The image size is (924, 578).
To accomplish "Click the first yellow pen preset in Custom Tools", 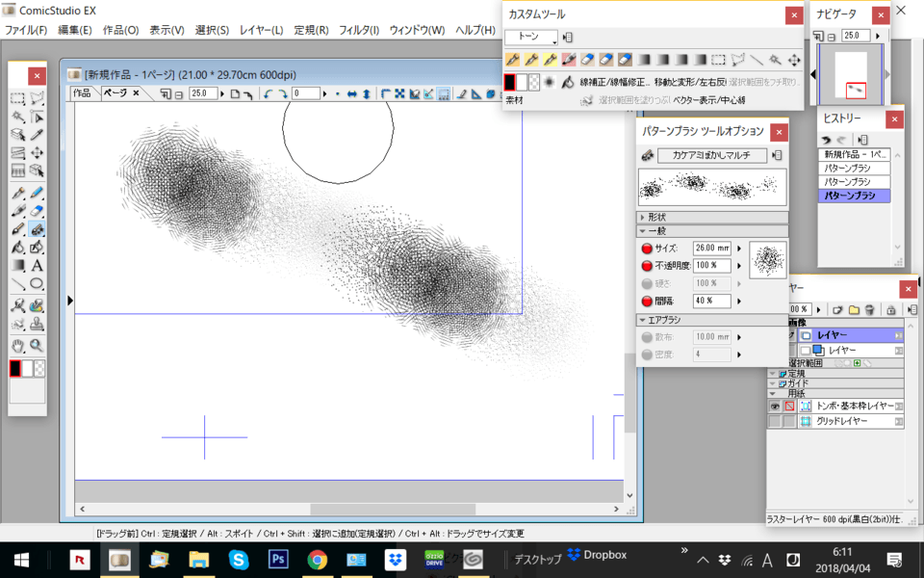I will pos(513,60).
